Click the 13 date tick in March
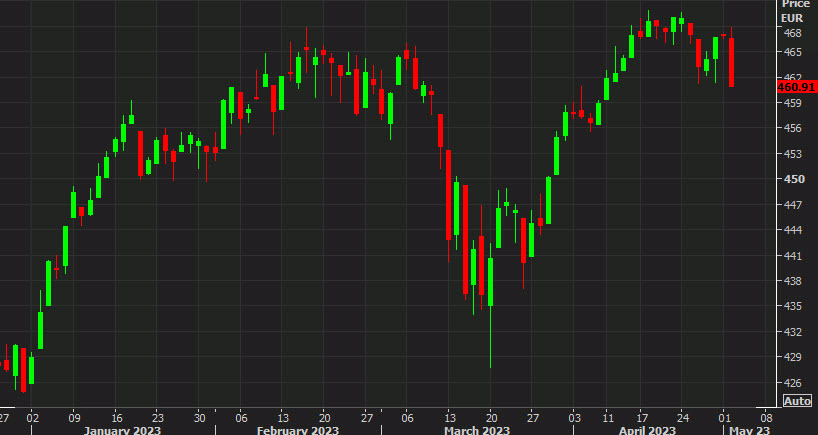Viewport: 818px width, 435px height. tap(450, 418)
